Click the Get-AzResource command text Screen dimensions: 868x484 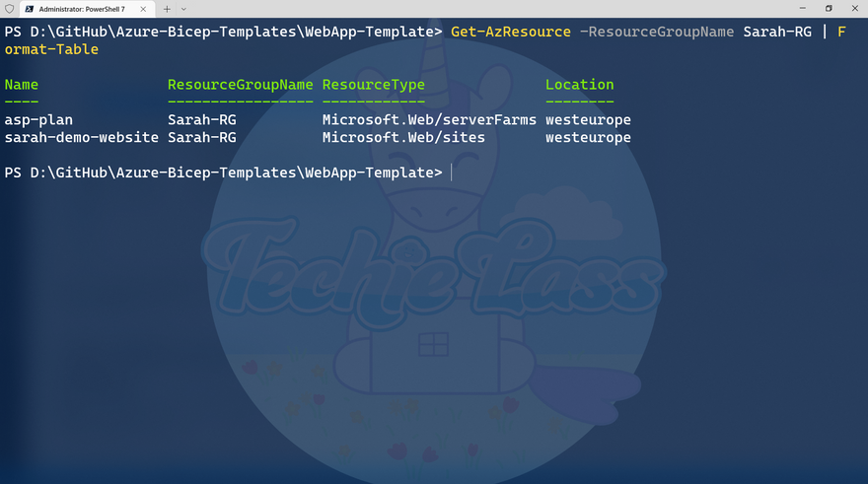pos(510,32)
